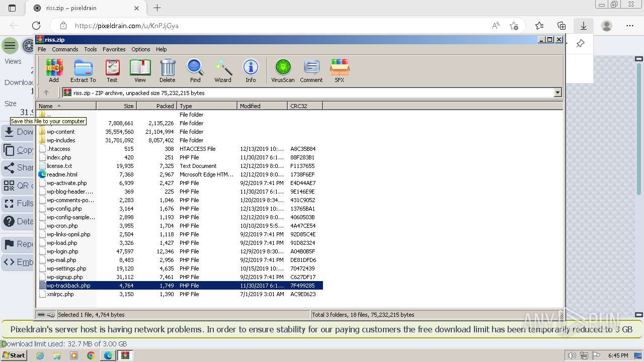Sort by the CRC32 column header
The image size is (644, 362).
[x=305, y=106]
